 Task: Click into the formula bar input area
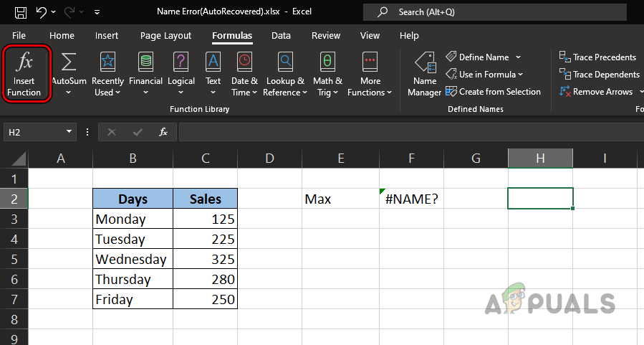click(411, 132)
